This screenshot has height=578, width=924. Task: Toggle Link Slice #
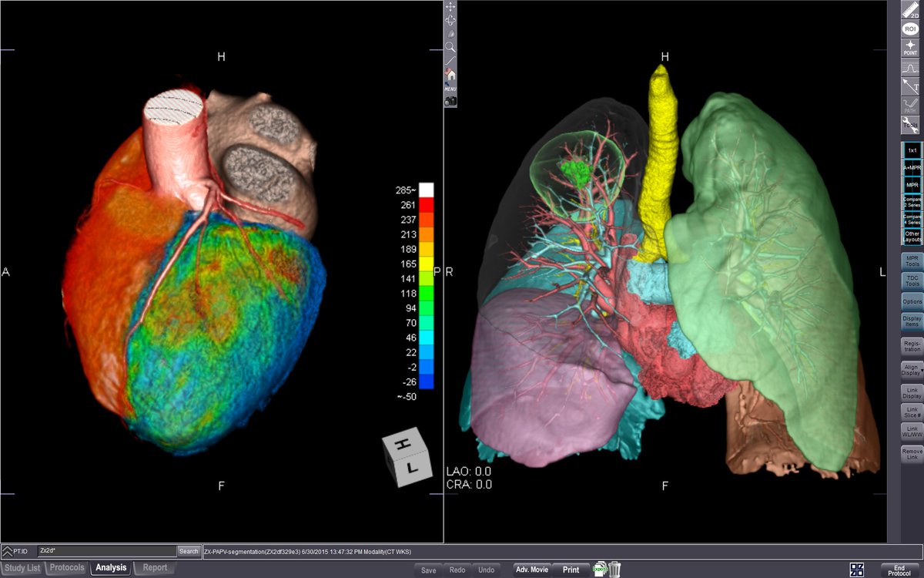pyautogui.click(x=912, y=412)
